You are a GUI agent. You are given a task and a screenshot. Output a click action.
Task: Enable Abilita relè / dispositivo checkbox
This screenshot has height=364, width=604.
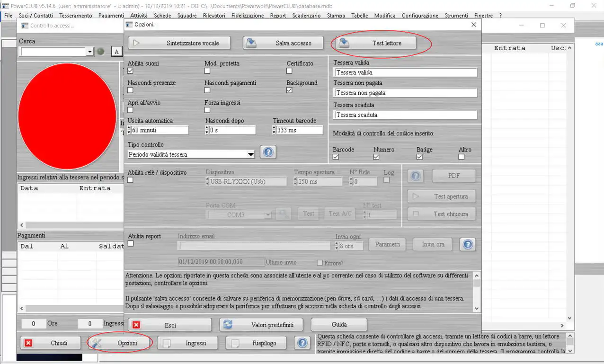coord(130,180)
